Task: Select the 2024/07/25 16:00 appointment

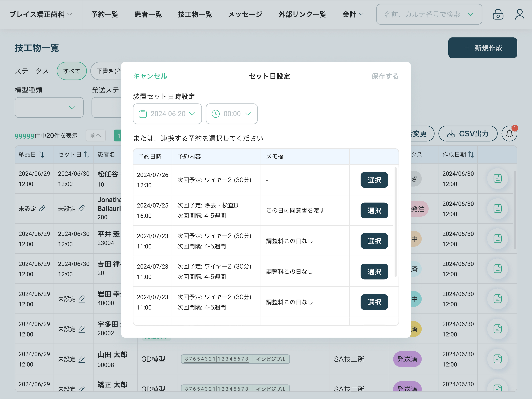Action: [x=374, y=210]
